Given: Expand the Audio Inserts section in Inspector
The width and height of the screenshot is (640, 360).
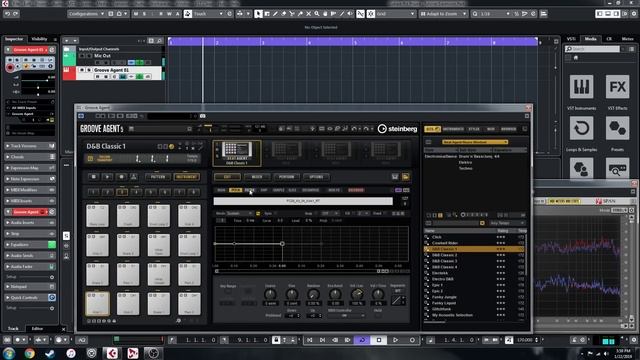Looking at the screenshot, I should point(30,222).
